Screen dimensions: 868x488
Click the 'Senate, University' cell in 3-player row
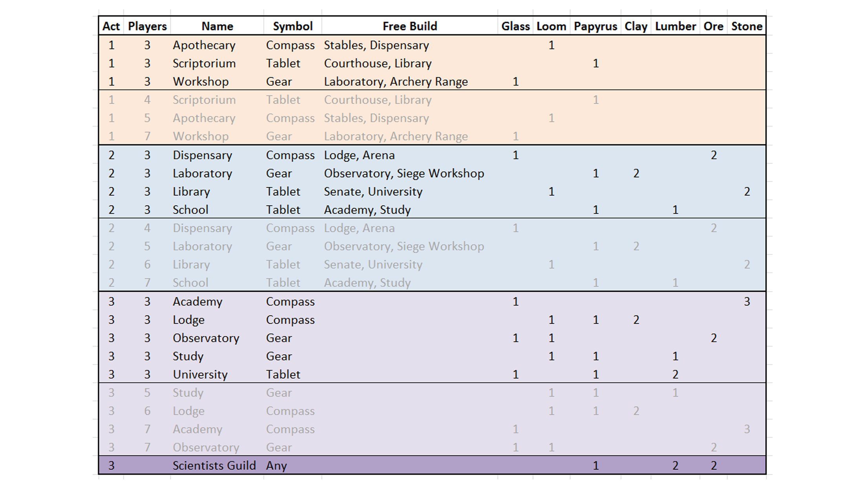point(373,192)
